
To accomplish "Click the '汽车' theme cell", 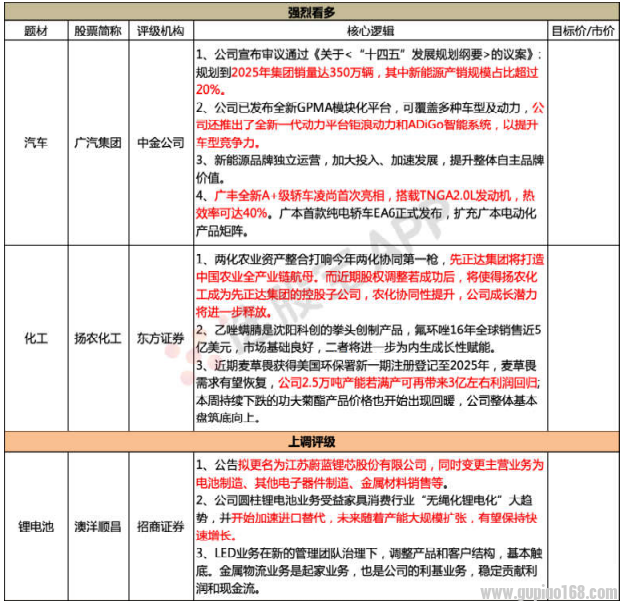I will (36, 142).
